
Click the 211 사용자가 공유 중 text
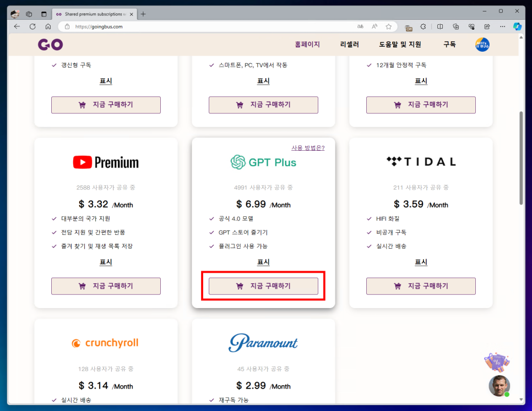[421, 188]
